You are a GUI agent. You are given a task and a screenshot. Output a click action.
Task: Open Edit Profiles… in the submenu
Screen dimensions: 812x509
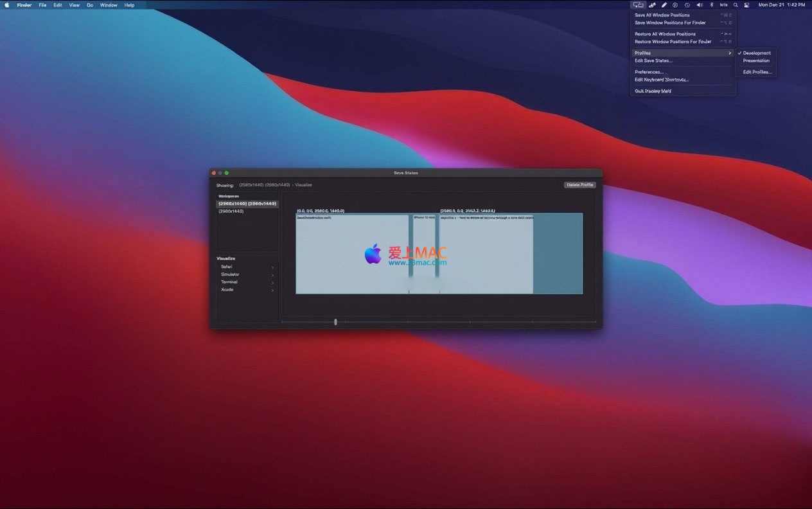[x=757, y=72]
